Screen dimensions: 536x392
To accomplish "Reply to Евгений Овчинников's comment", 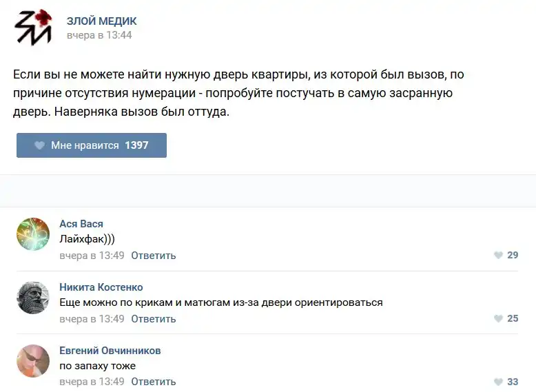I will tap(154, 382).
